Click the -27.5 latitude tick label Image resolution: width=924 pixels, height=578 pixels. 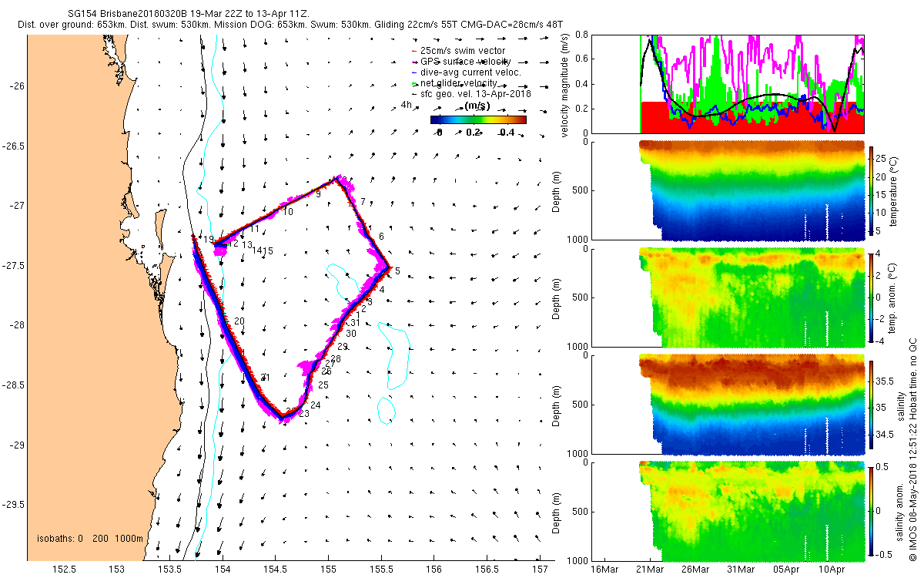pos(13,266)
